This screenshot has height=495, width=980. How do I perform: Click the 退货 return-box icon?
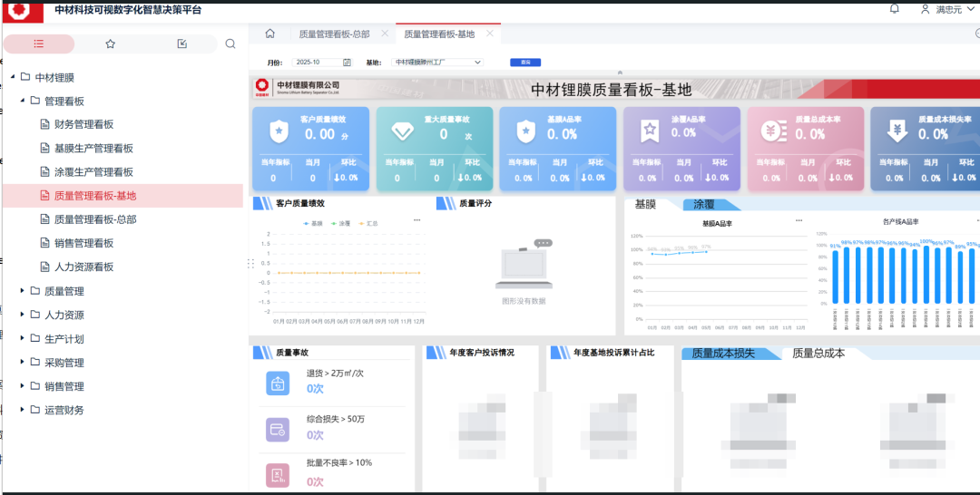(279, 383)
